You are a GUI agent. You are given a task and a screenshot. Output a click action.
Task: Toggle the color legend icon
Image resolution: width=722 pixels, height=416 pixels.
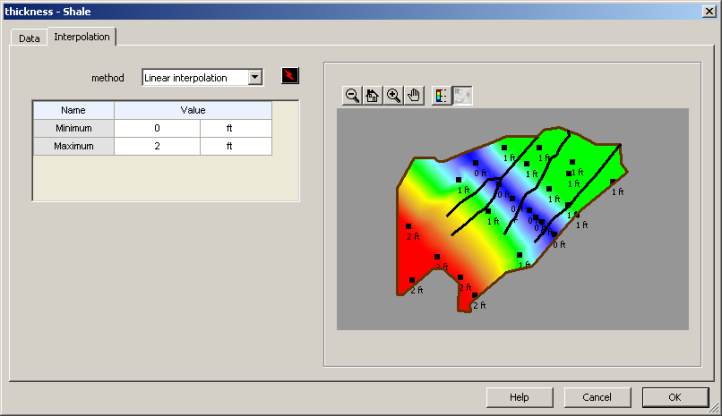(441, 95)
